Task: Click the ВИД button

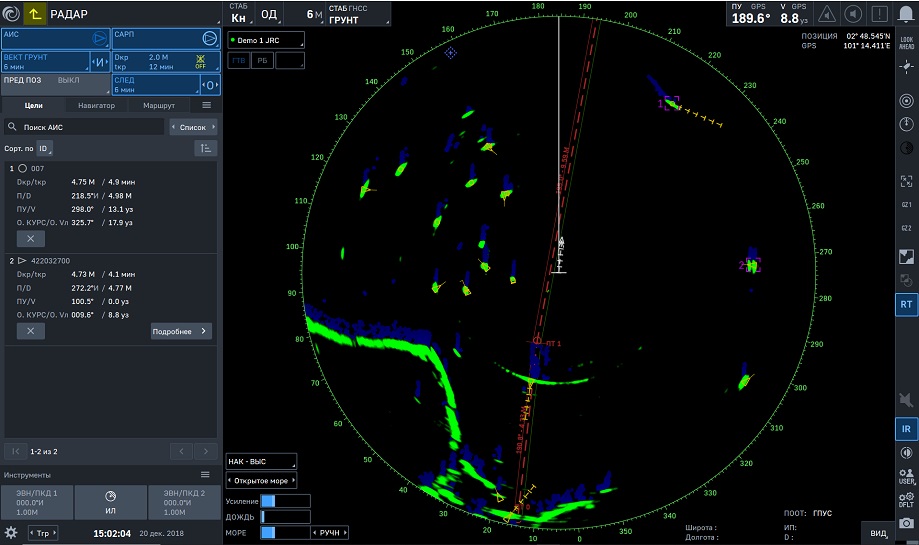Action: pos(878,533)
